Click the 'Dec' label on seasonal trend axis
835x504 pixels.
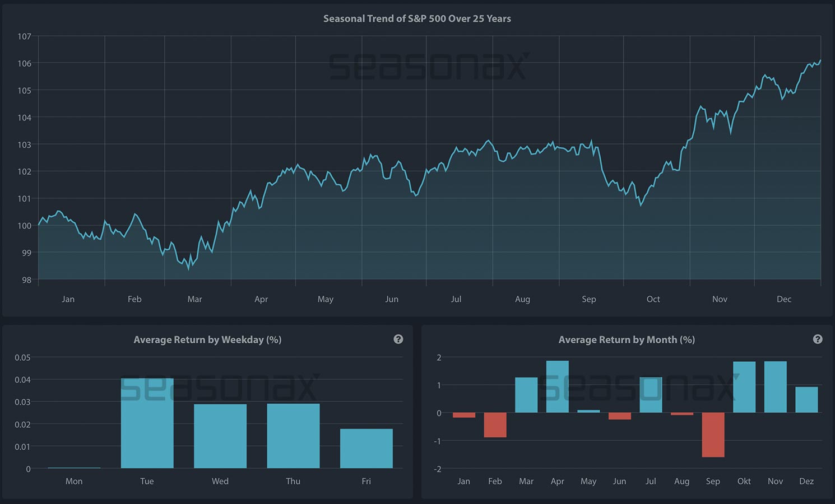784,299
